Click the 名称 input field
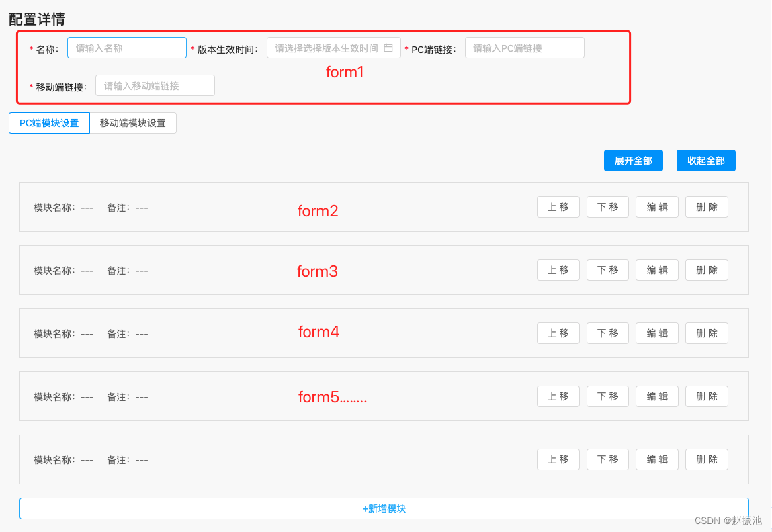Viewport: 772px width, 532px height. pyautogui.click(x=126, y=48)
